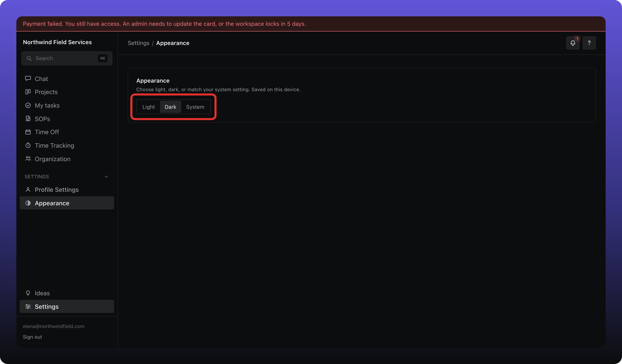Click the payment failed banner message
Viewport: 622px width, 364px height.
point(164,24)
